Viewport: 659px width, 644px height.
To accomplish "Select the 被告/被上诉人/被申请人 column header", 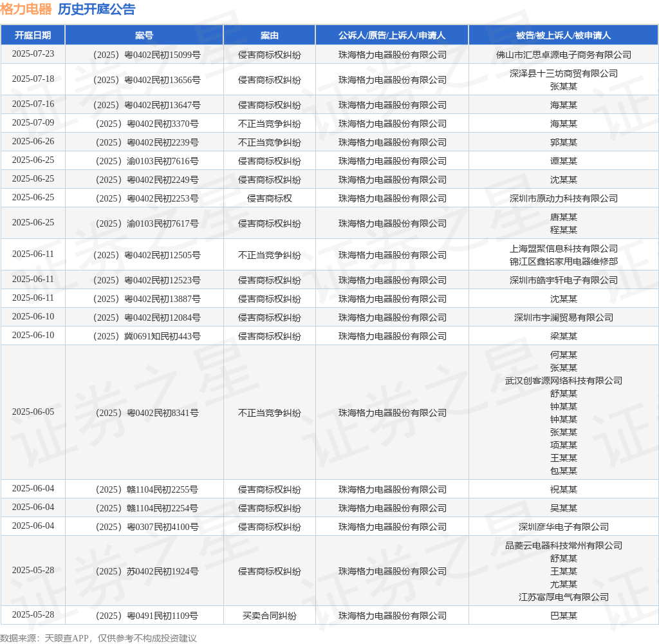I will click(x=563, y=35).
